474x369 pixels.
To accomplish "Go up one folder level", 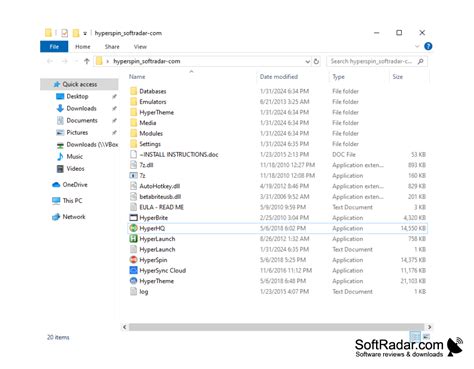I will (87, 61).
